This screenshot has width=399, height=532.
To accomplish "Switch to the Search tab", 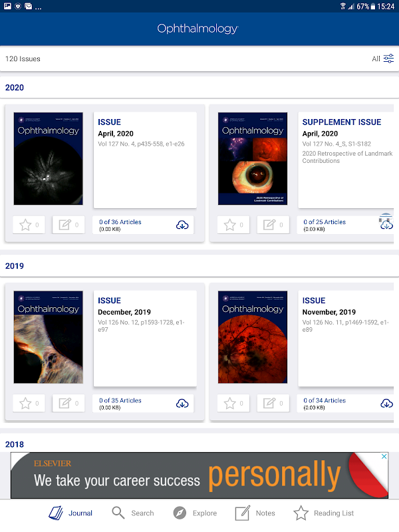I will pyautogui.click(x=132, y=513).
